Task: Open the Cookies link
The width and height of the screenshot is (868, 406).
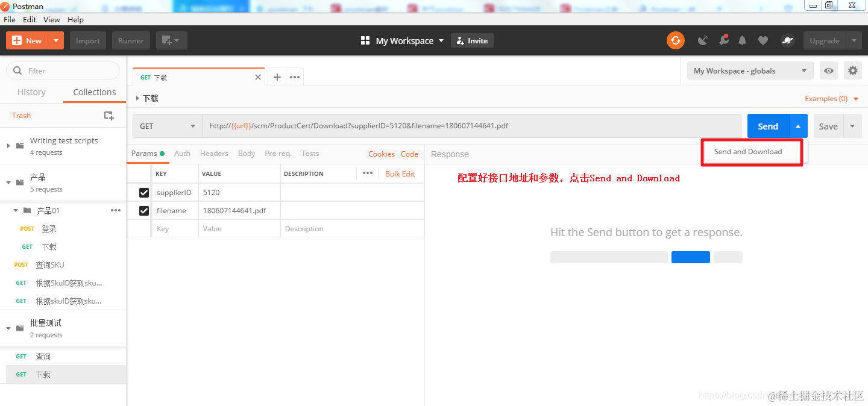Action: click(x=382, y=154)
